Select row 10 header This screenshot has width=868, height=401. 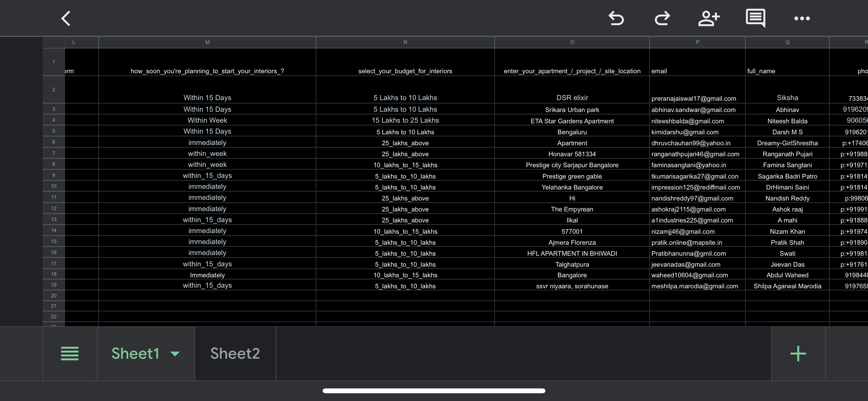tap(54, 186)
